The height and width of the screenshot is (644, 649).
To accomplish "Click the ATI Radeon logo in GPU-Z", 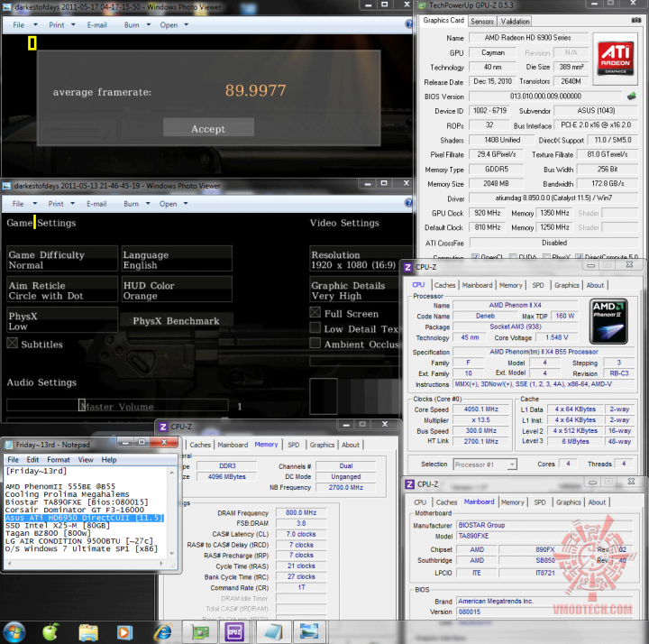I will coord(615,59).
